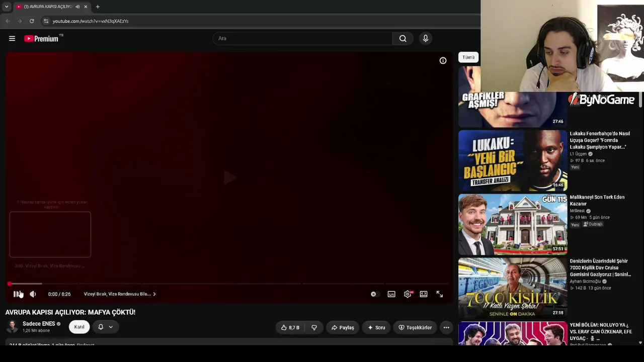The height and width of the screenshot is (362, 644).
Task: Reload the page in Chrome
Action: tap(32, 21)
